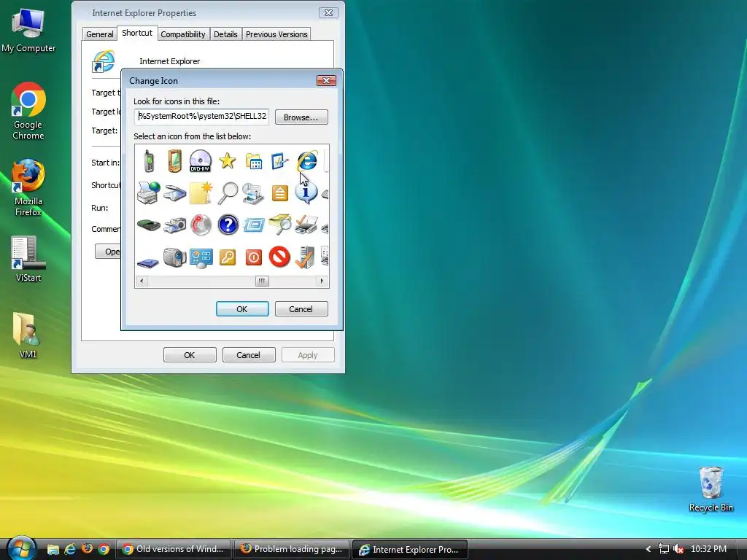The image size is (747, 560).
Task: Pick the orange key icon
Action: coord(228,257)
